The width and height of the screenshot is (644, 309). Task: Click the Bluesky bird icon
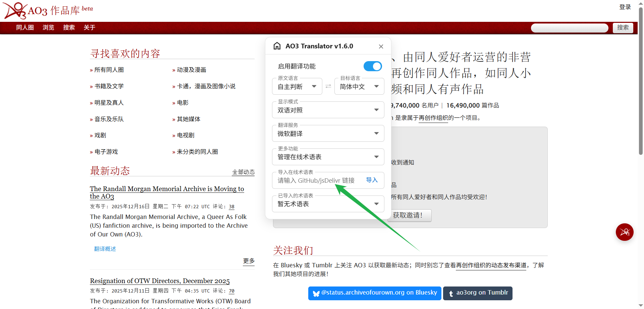316,294
